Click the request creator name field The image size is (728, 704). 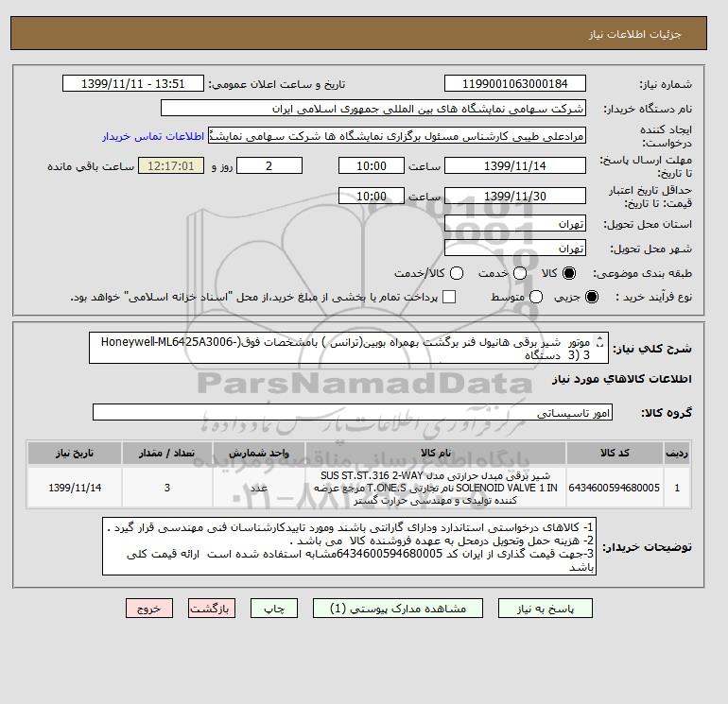click(396, 136)
